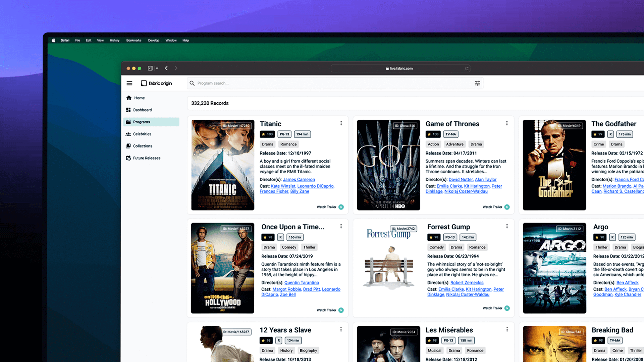Open the History menu

pos(114,40)
